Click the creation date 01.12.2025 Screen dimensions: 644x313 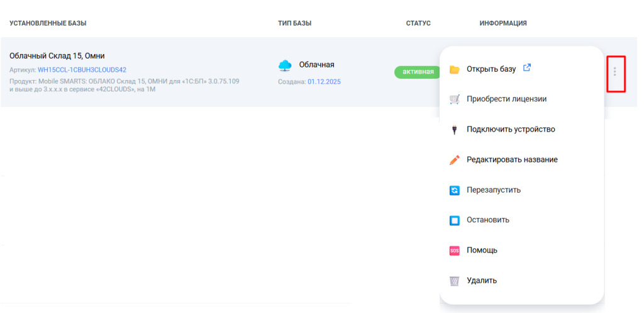tap(324, 82)
